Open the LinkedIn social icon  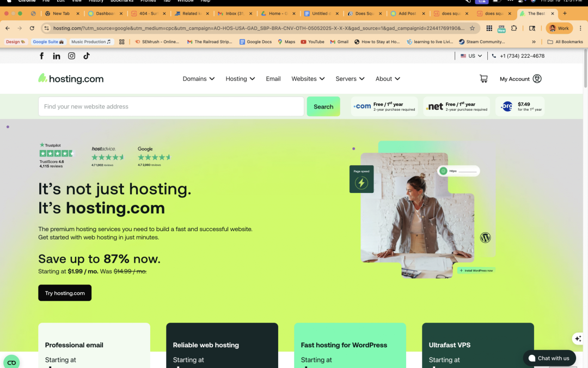(57, 56)
